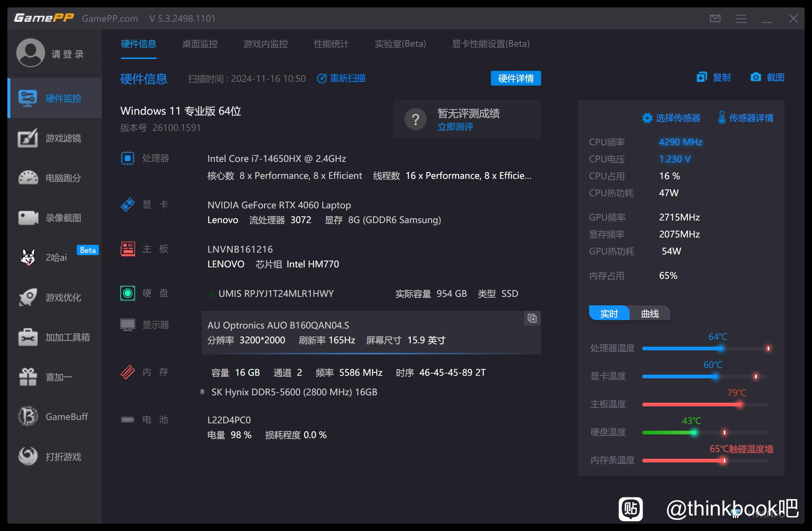812x531 pixels.
Task: Open GameBuff in the sidebar
Action: point(55,417)
